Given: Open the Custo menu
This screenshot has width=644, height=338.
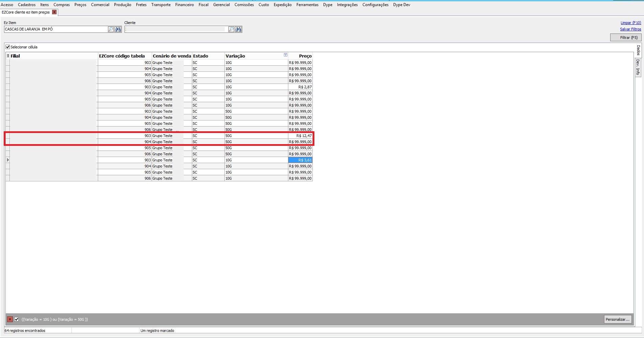Looking at the screenshot, I should (x=264, y=5).
